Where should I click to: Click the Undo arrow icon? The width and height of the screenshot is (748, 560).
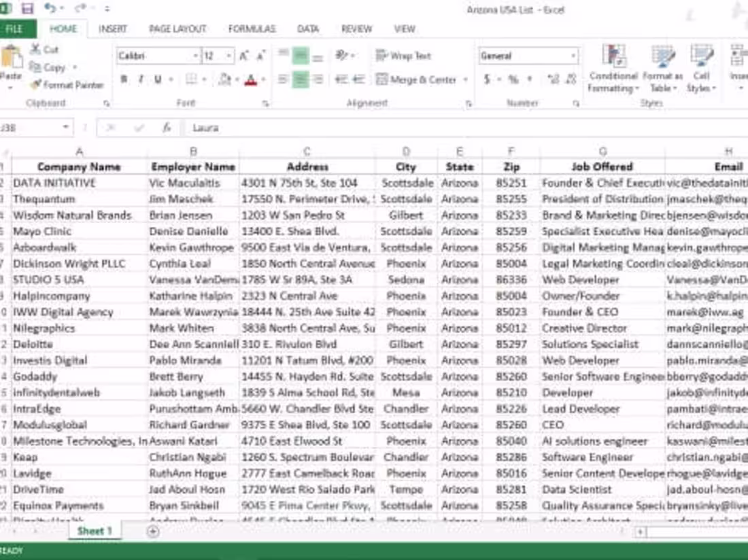coord(50,7)
